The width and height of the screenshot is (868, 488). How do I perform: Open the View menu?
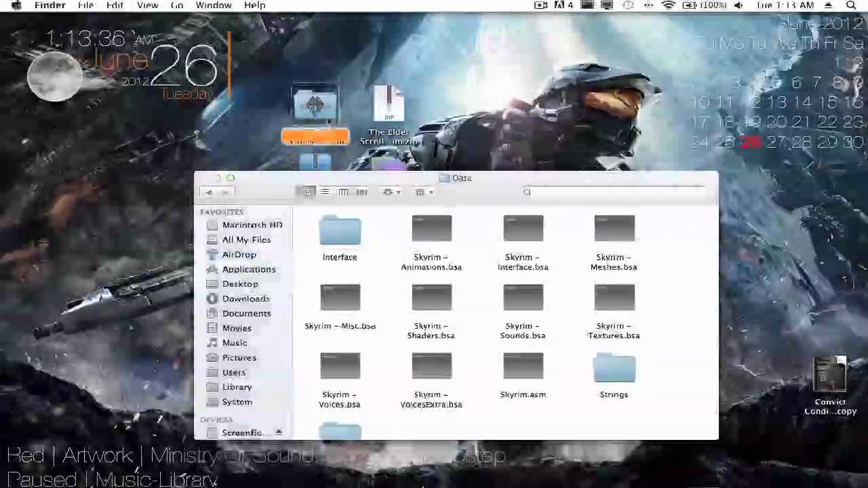[x=147, y=5]
